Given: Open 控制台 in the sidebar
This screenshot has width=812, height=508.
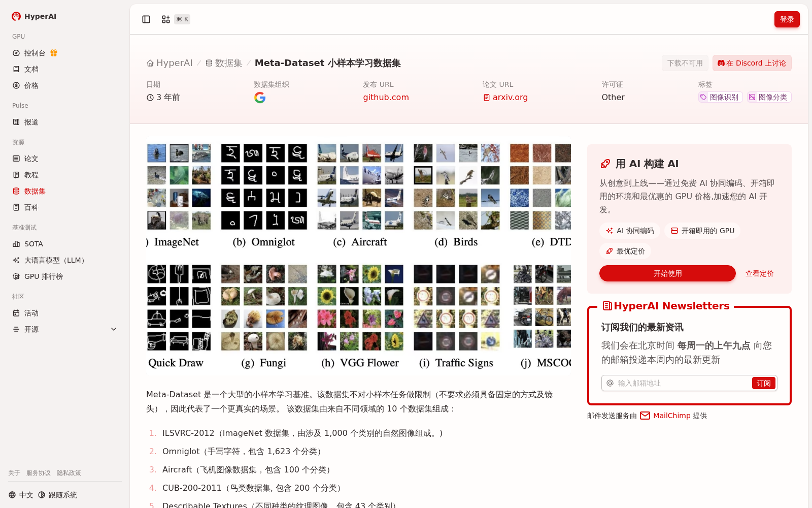Looking at the screenshot, I should [x=35, y=53].
